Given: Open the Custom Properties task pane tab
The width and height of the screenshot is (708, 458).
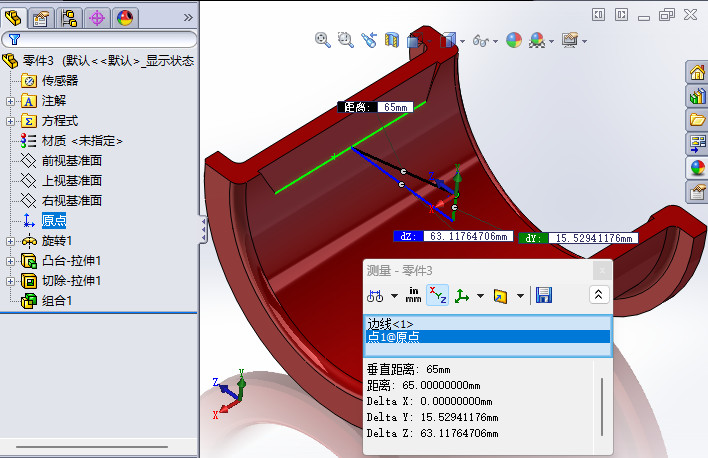Looking at the screenshot, I should tap(697, 192).
